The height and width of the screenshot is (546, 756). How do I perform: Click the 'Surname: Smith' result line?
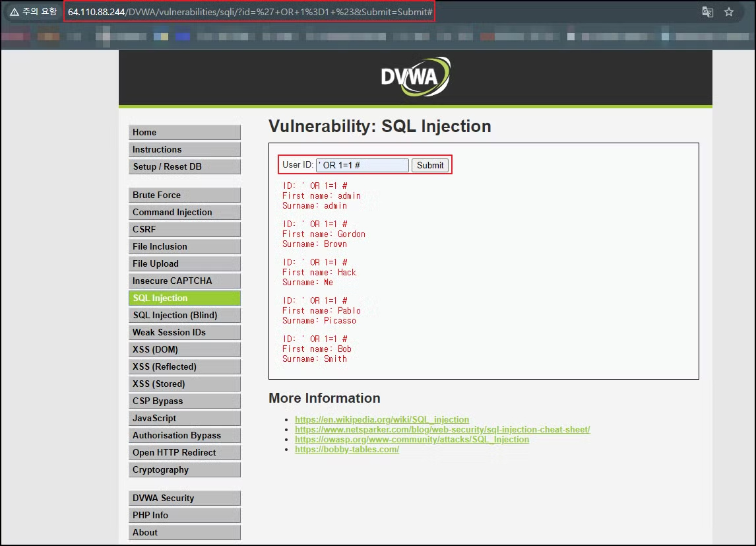315,359
